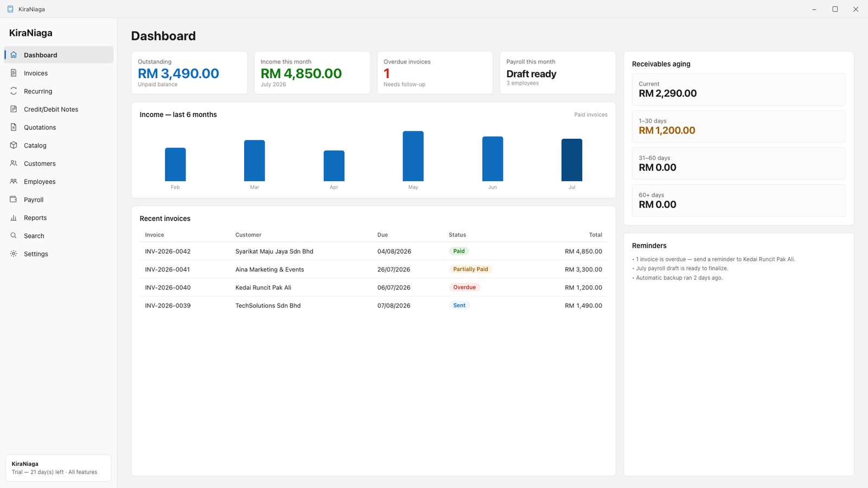868x488 pixels.
Task: Click the Search magnifier icon
Action: [14, 236]
